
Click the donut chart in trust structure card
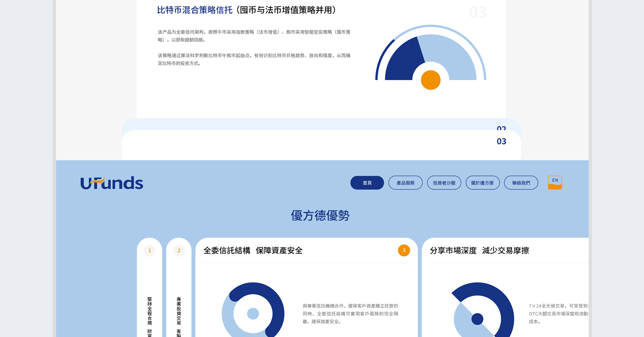[253, 310]
